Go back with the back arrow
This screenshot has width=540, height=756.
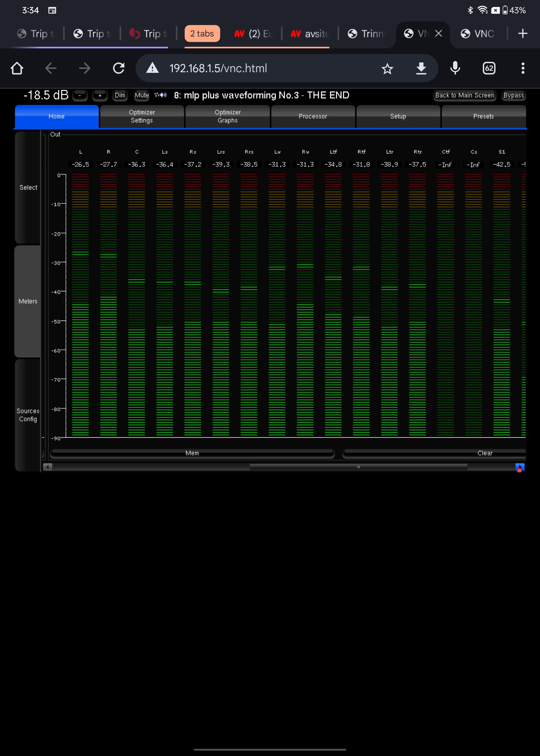click(51, 68)
